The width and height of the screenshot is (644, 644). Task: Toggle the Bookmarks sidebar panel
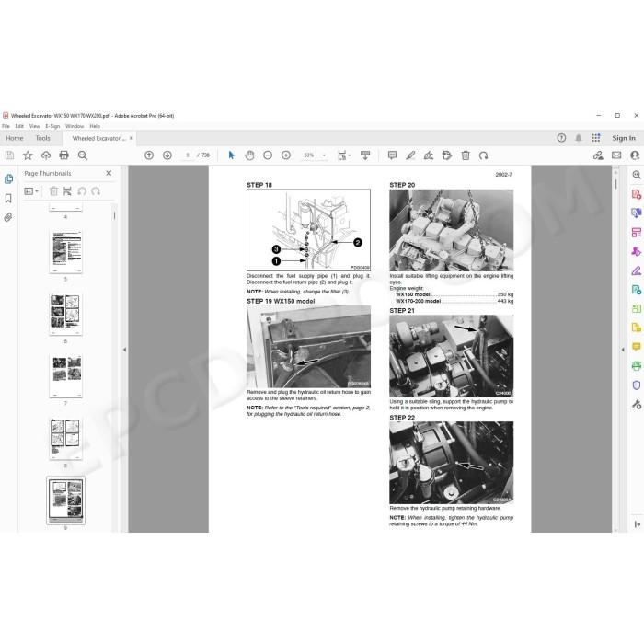click(x=8, y=199)
